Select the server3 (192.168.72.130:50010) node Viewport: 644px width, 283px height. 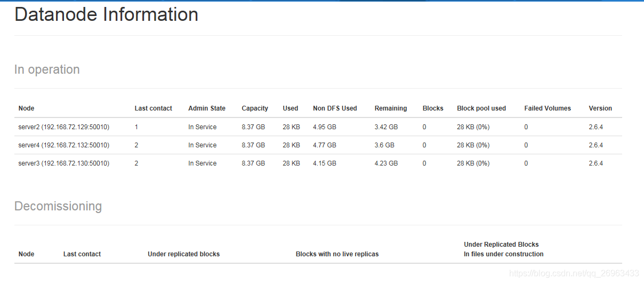coord(64,163)
